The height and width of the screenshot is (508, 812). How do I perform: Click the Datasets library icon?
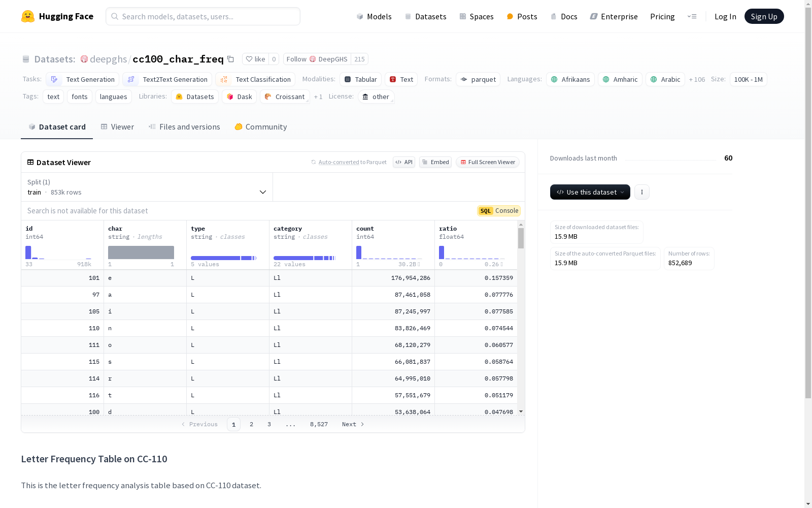coord(179,97)
